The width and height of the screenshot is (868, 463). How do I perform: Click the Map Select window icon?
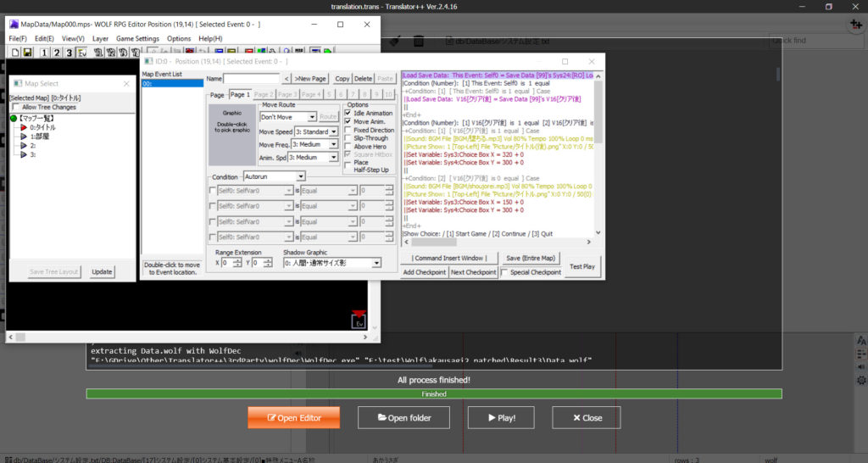(x=18, y=83)
